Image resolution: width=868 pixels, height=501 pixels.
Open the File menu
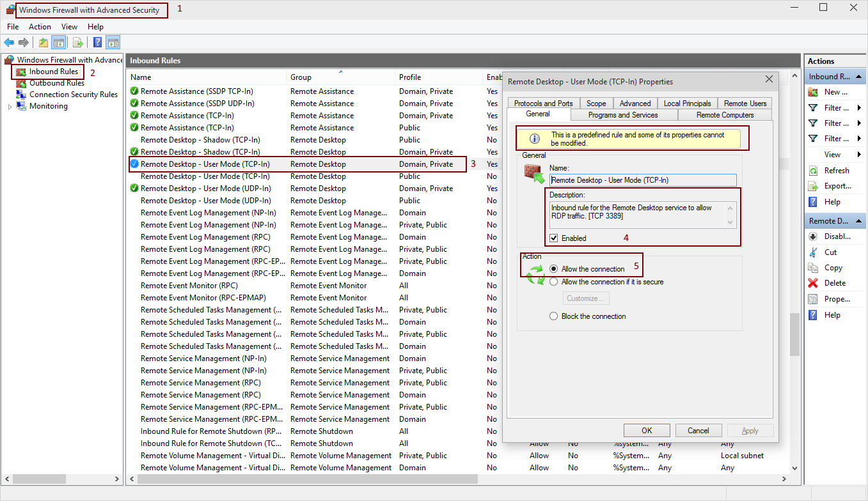(13, 27)
